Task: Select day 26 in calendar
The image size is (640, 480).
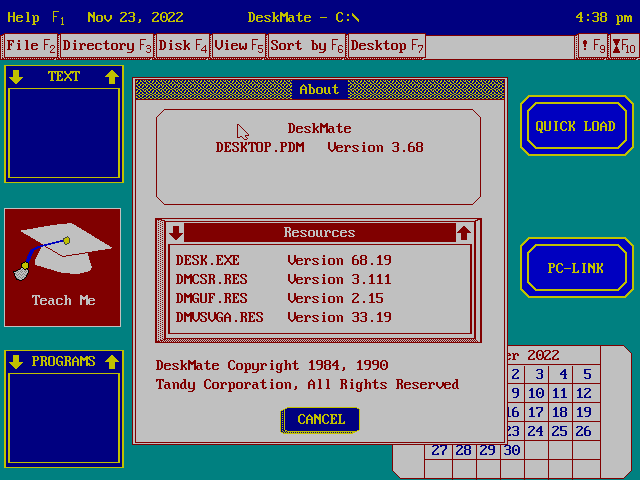Action: coord(585,431)
